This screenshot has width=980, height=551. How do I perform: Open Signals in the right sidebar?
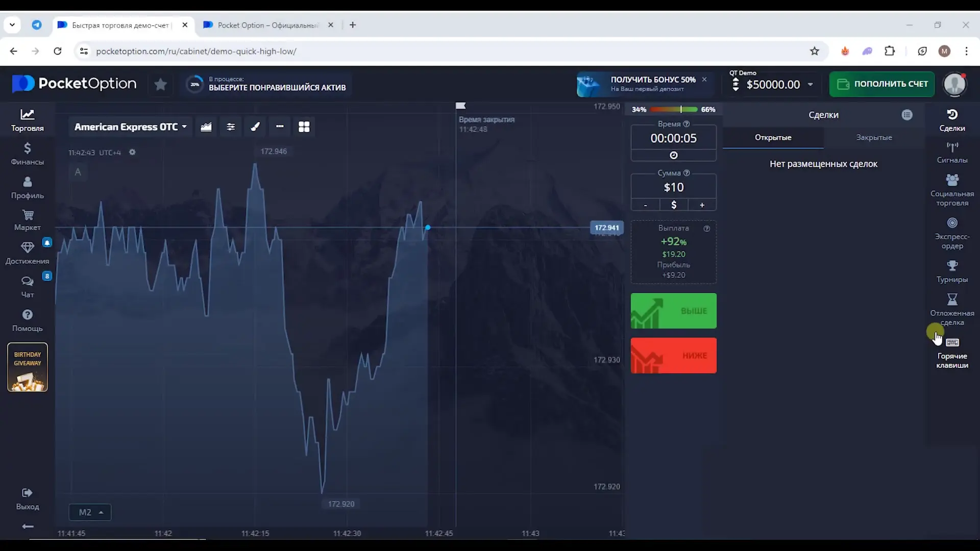click(952, 153)
